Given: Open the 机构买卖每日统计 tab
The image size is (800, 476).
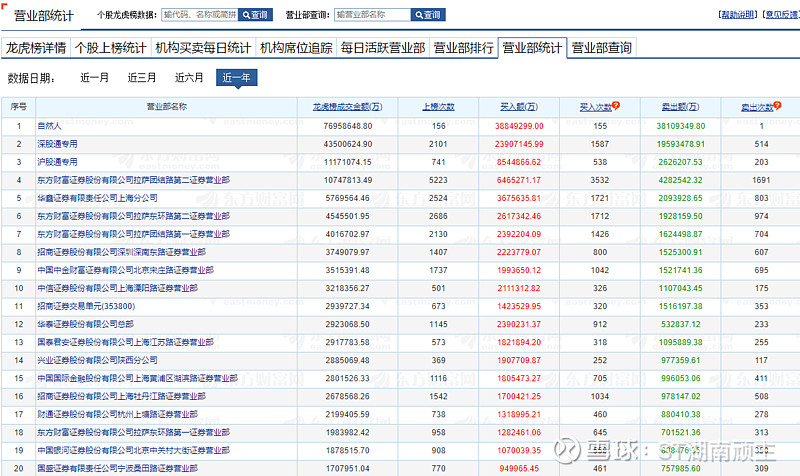Looking at the screenshot, I should (203, 48).
